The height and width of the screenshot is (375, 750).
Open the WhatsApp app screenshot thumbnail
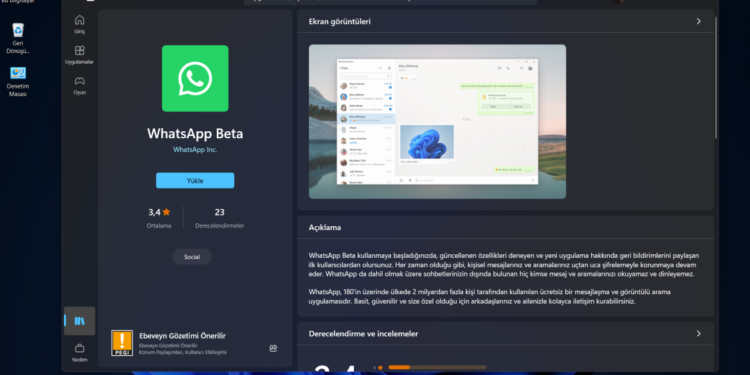point(437,121)
